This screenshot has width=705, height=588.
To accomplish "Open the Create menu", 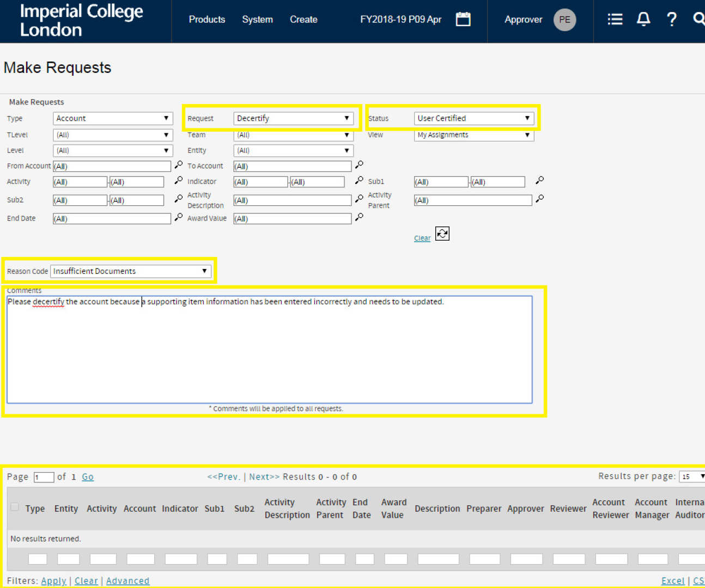I will (303, 20).
